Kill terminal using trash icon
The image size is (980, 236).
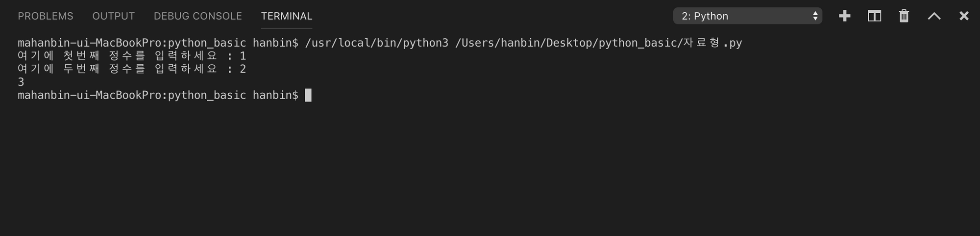point(904,16)
